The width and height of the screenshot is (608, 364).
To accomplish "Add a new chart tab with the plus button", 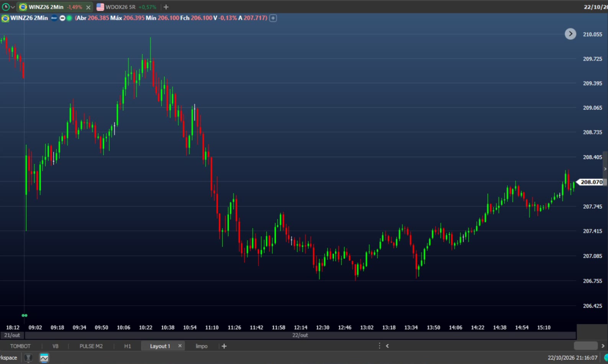I will 166,7.
